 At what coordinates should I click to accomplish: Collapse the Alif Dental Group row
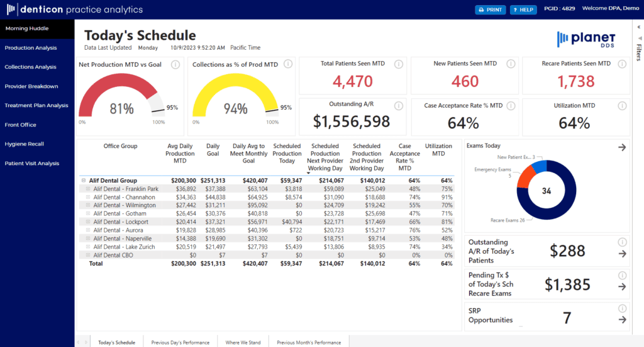(x=84, y=180)
